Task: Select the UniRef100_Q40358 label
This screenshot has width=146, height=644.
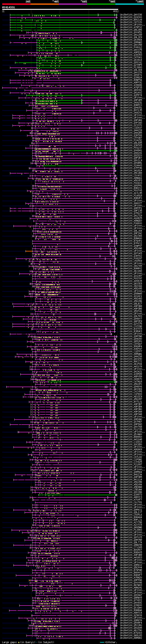Action: click(131, 45)
